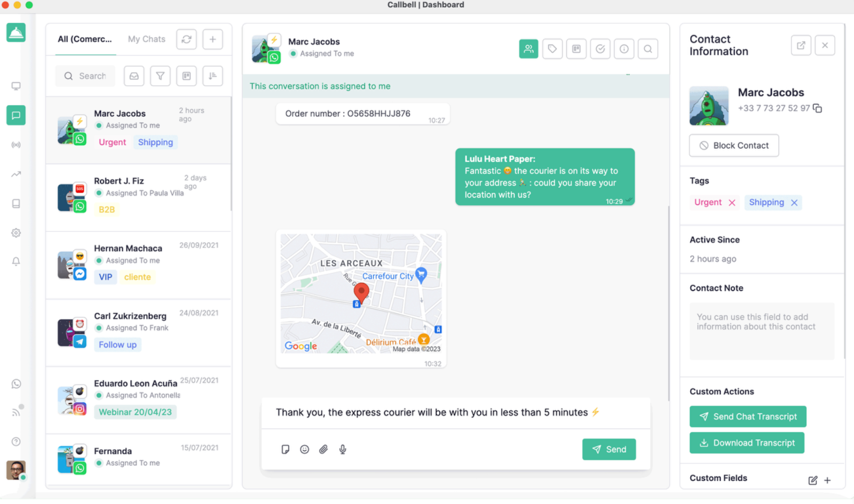Click the Block Contact button
The height and width of the screenshot is (504, 854).
click(734, 146)
